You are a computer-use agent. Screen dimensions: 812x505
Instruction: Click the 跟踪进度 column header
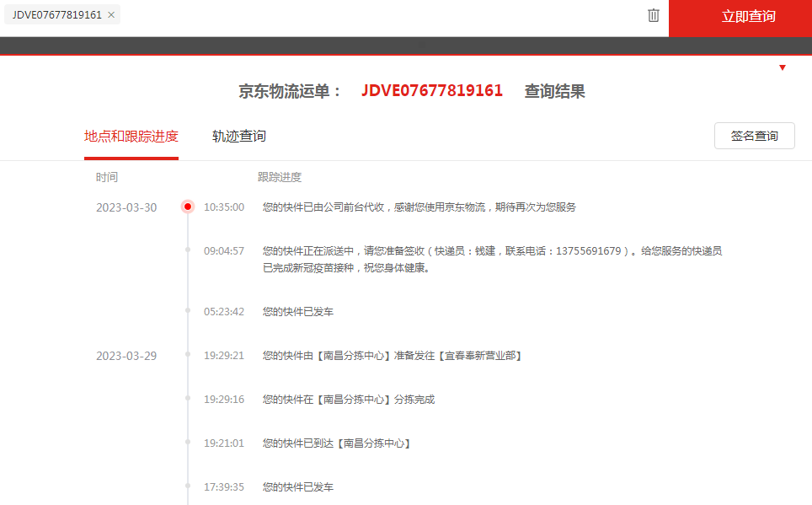coord(280,177)
